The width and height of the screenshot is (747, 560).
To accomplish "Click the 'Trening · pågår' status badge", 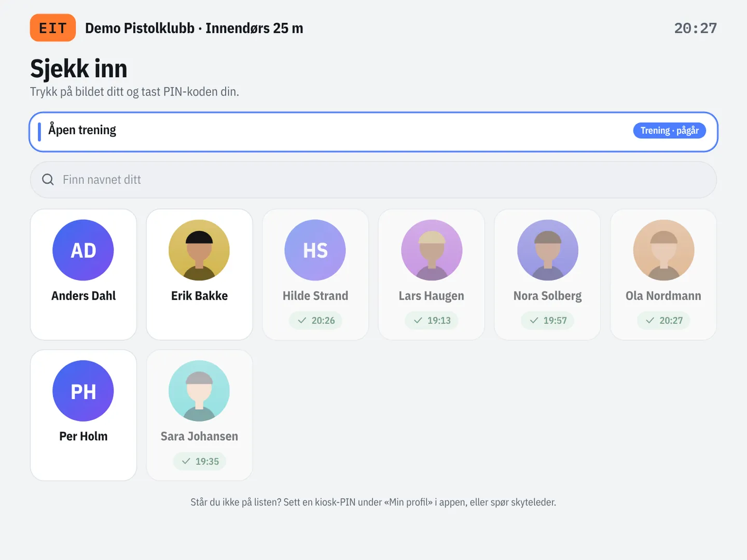I will pyautogui.click(x=669, y=131).
